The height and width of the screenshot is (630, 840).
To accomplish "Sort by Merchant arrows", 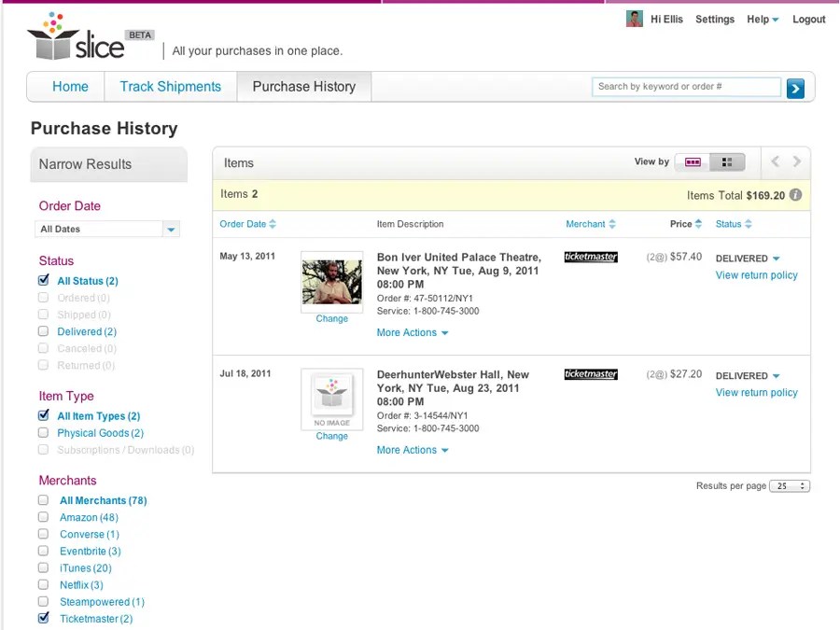I will click(612, 224).
